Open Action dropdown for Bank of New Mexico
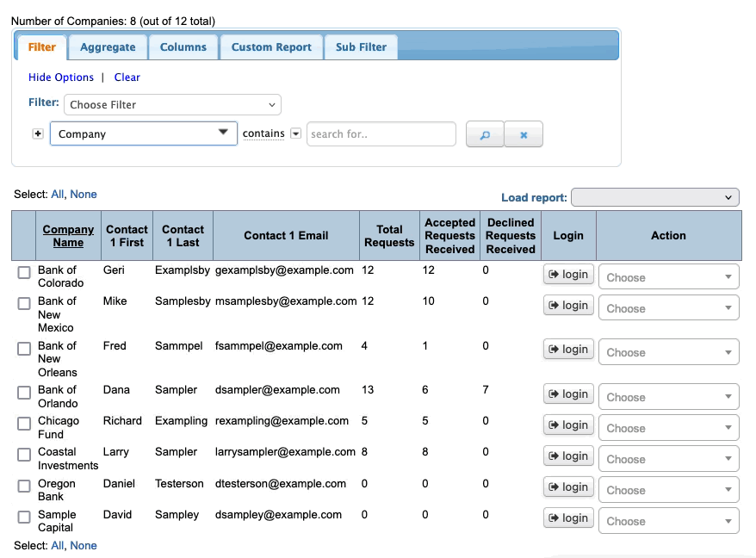 (x=668, y=308)
